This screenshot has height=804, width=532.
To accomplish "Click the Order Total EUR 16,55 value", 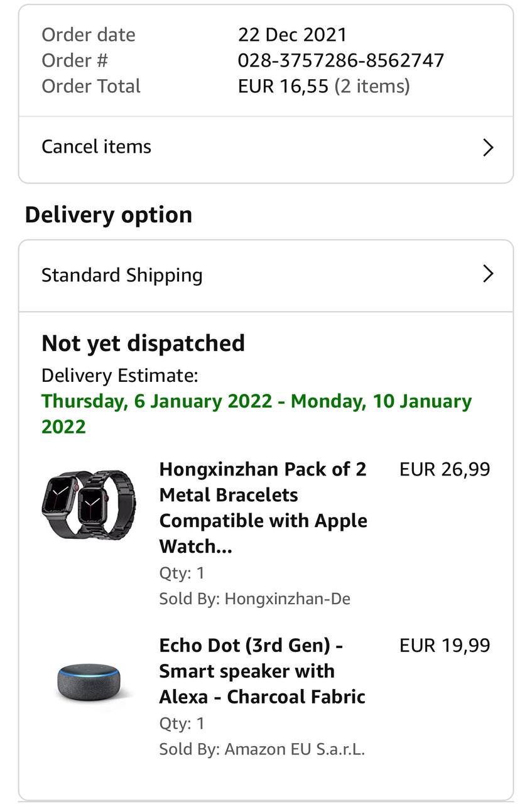I will pos(283,86).
